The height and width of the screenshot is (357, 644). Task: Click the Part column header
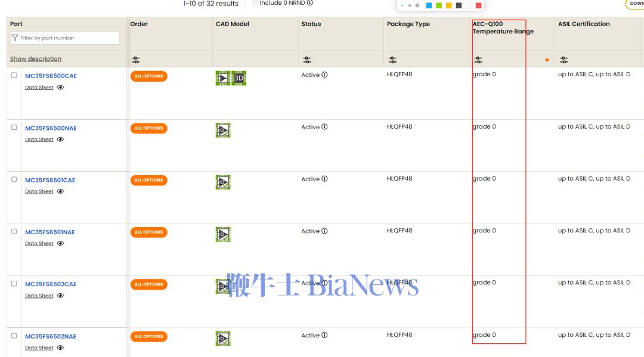point(17,24)
